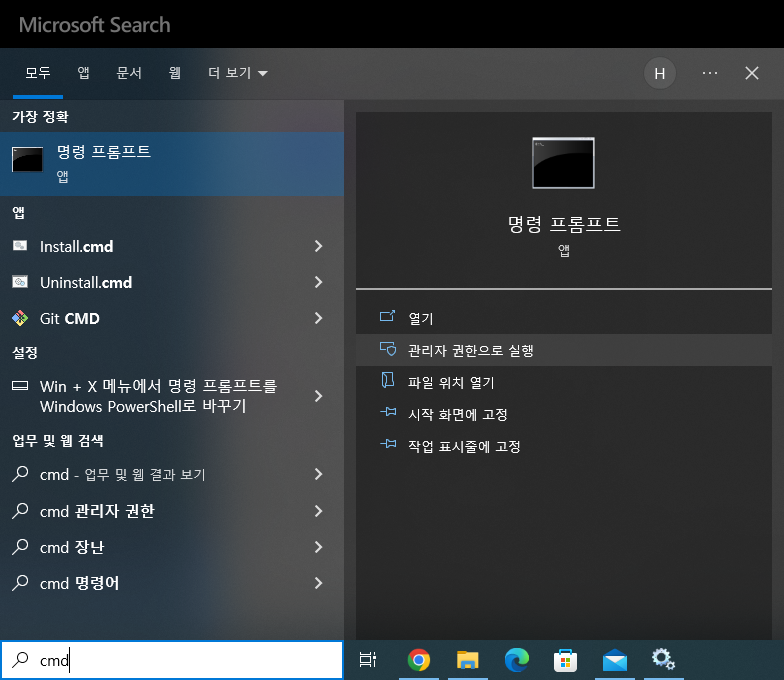
Task: Click the settings icon beside Win + X 메뉴
Action: (20, 386)
